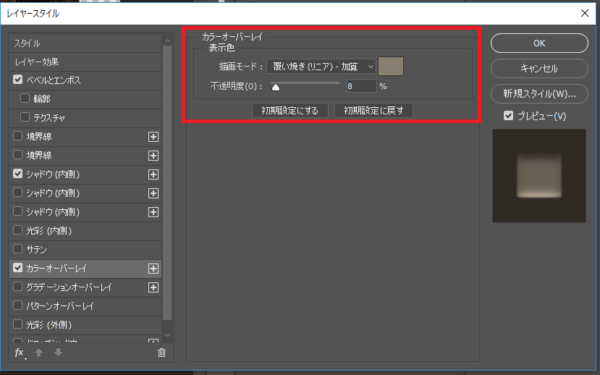The height and width of the screenshot is (375, 600).
Task: Enable the サテン effect checkbox
Action: (x=18, y=249)
